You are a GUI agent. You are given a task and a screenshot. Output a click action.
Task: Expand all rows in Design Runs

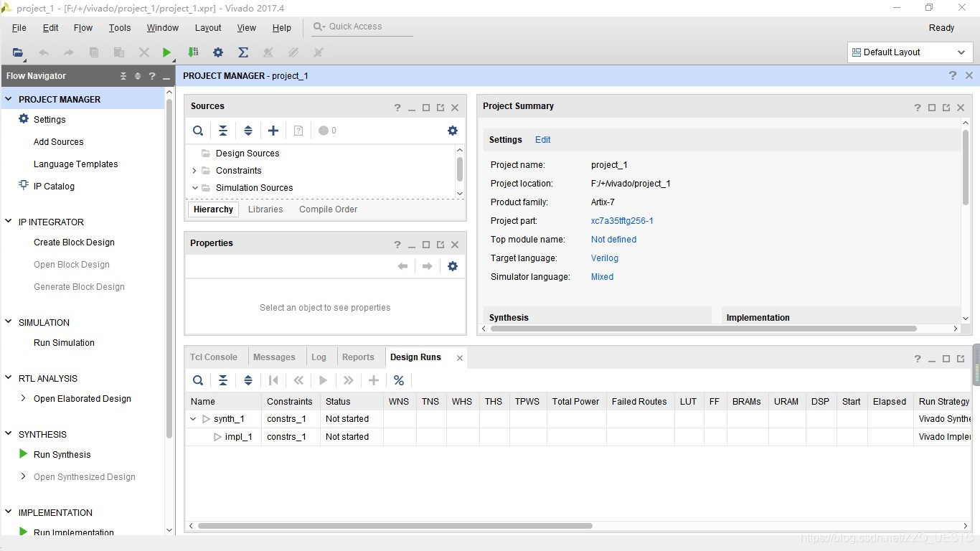(x=248, y=380)
